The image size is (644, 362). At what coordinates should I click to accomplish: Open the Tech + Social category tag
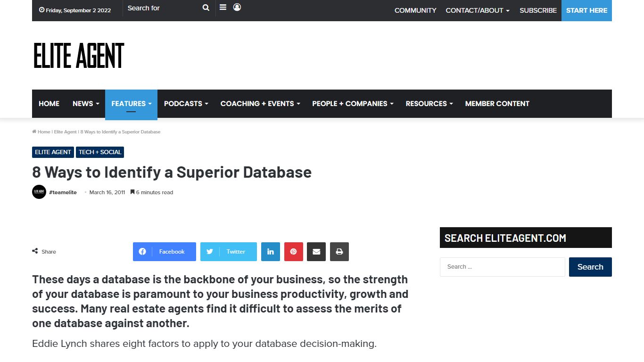100,152
